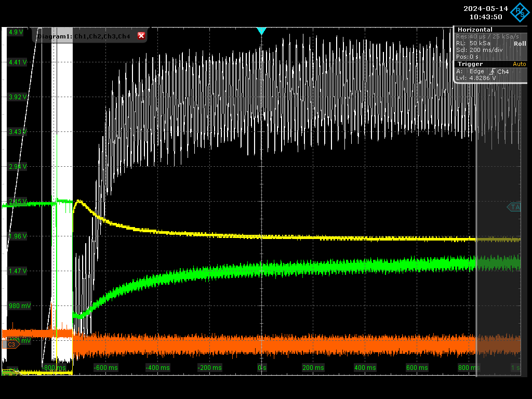Click the Roll mode indicator

(x=520, y=44)
